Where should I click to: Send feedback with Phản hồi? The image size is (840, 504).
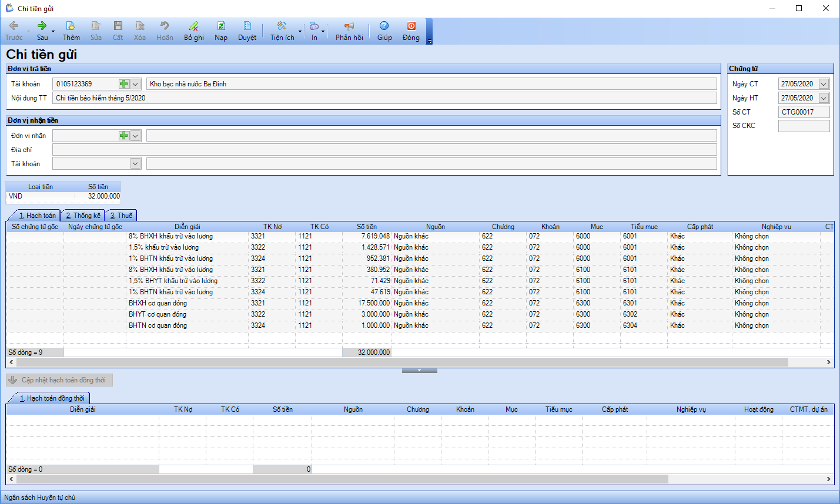click(x=349, y=31)
